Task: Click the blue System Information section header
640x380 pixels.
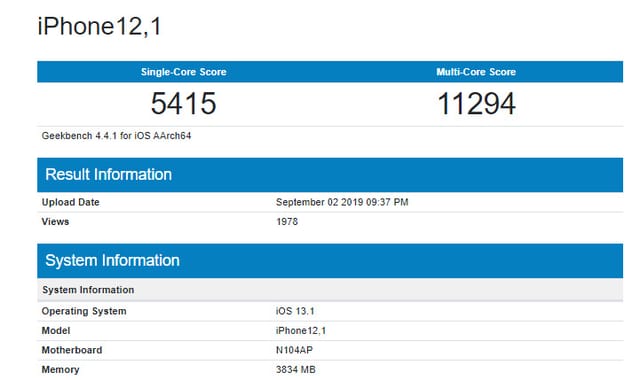Action: (330, 261)
